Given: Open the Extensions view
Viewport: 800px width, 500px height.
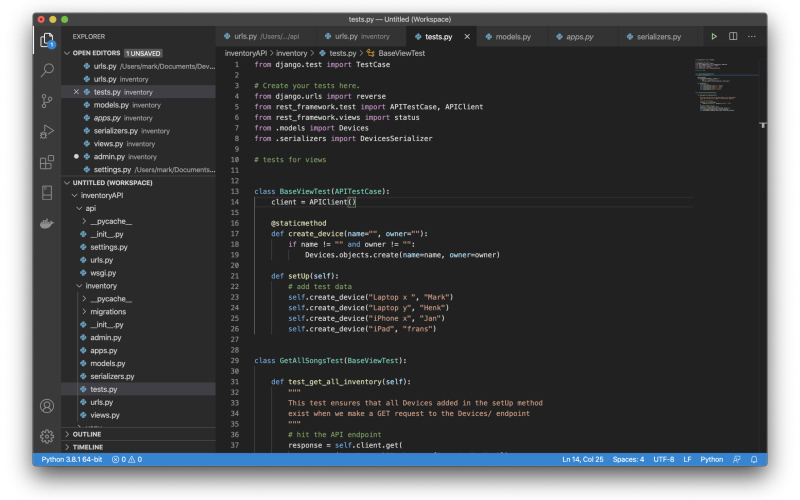Looking at the screenshot, I should (47, 162).
